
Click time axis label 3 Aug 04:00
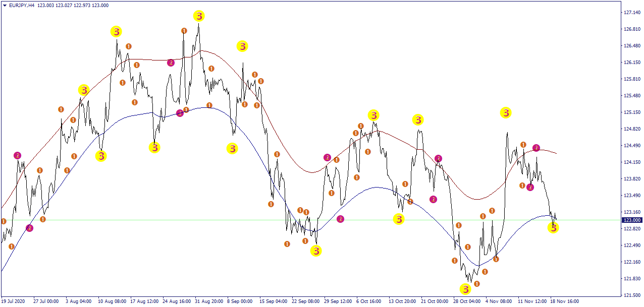[x=78, y=301]
